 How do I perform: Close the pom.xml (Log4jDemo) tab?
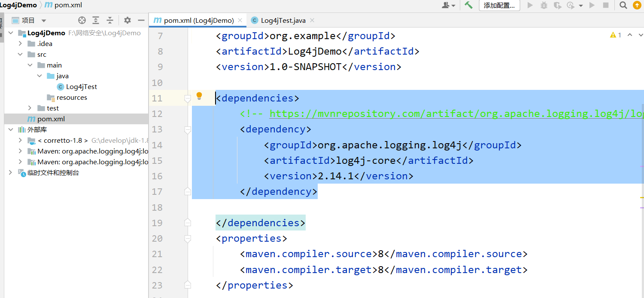(x=240, y=20)
